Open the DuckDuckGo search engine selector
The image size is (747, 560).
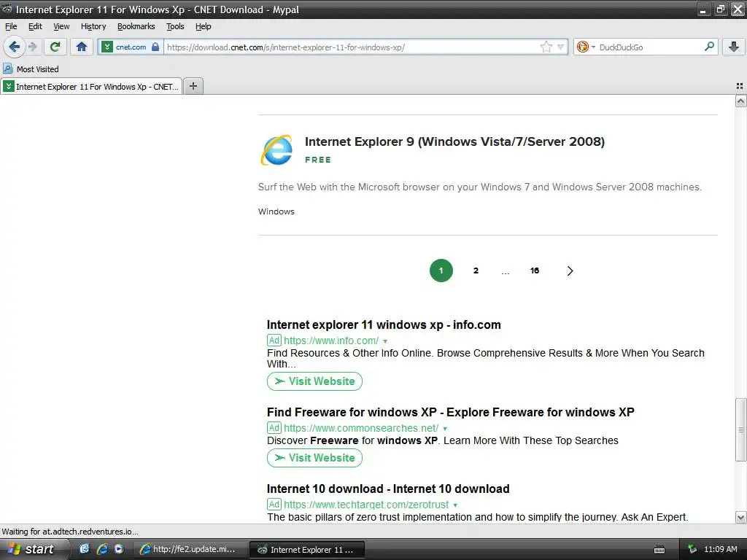coord(586,47)
